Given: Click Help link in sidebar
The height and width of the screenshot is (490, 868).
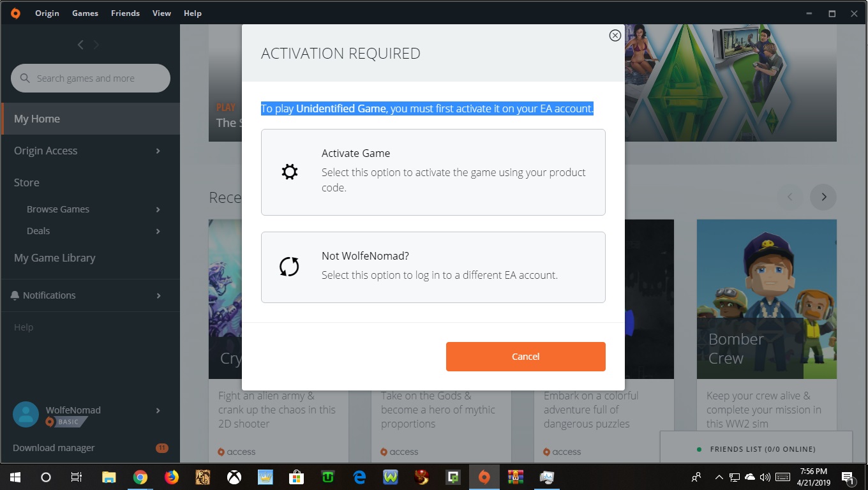Looking at the screenshot, I should click(x=24, y=327).
